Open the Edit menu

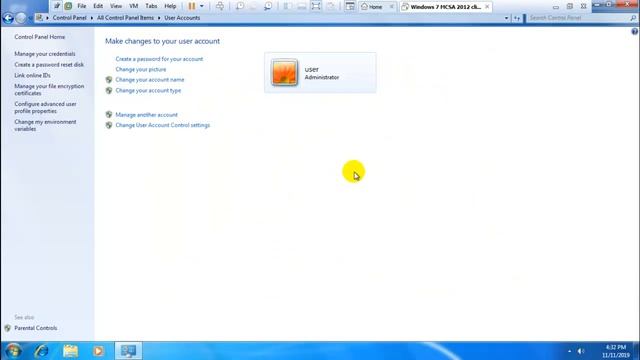point(98,6)
